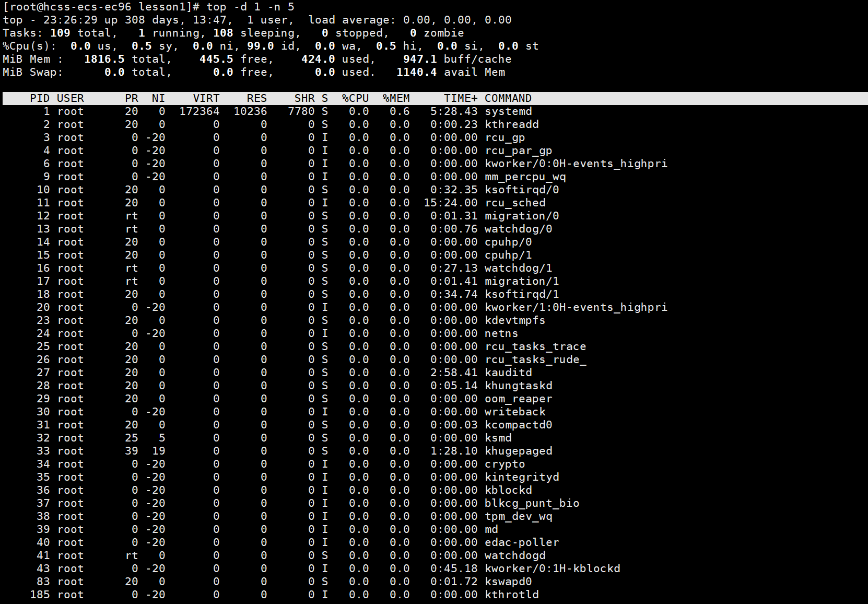
Task: Select kworker/1:0H-events_highpri command
Action: tap(576, 307)
